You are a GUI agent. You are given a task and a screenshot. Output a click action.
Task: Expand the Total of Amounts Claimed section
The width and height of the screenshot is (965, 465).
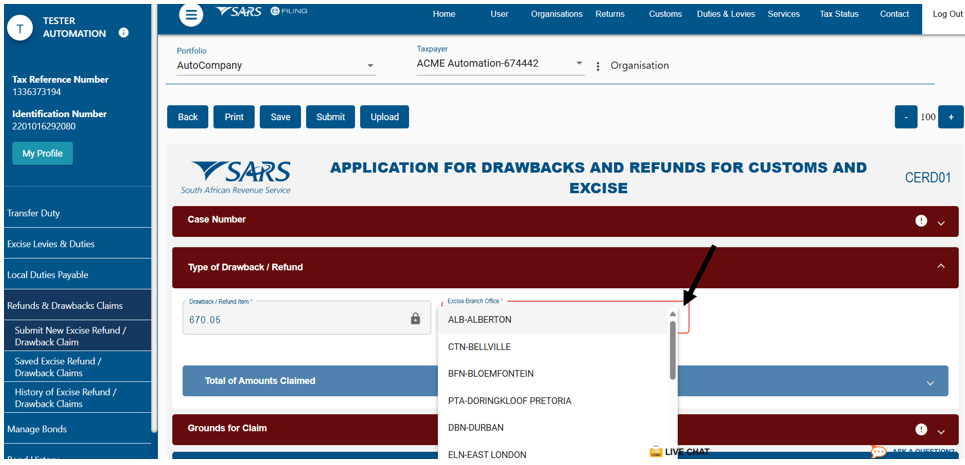(x=929, y=383)
